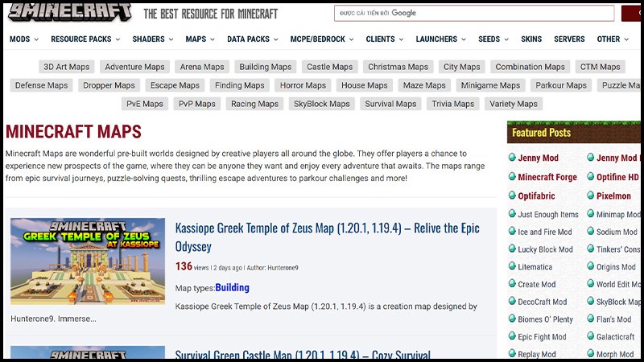Screen dimensions: 644x362
Task: Go to SkyBlock Maps category
Action: pos(321,104)
